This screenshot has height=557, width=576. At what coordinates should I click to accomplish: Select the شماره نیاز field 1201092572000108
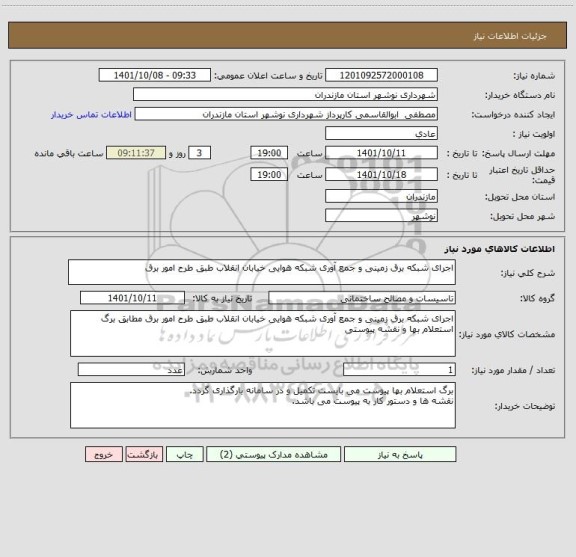(x=381, y=75)
